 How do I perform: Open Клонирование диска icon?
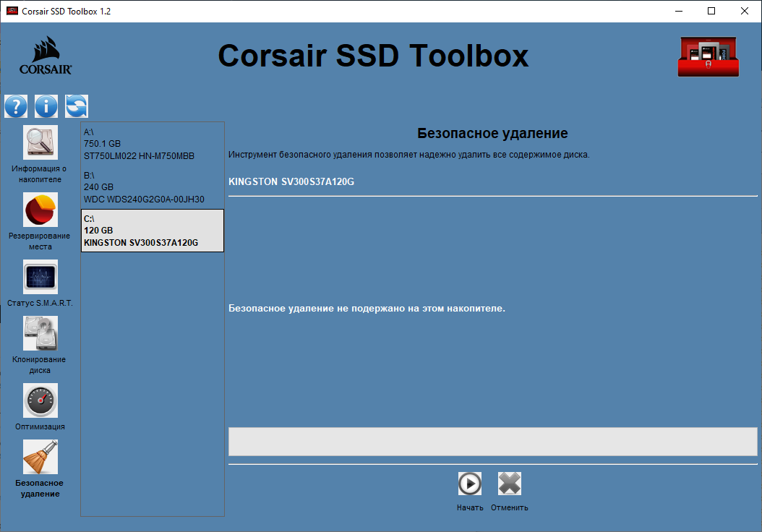coord(40,333)
